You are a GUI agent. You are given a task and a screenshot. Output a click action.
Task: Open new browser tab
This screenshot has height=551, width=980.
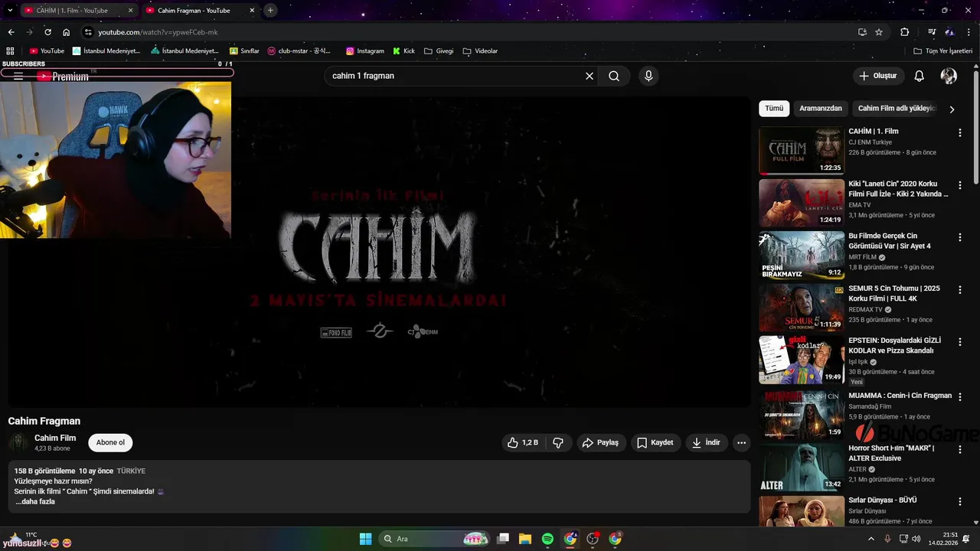[270, 10]
